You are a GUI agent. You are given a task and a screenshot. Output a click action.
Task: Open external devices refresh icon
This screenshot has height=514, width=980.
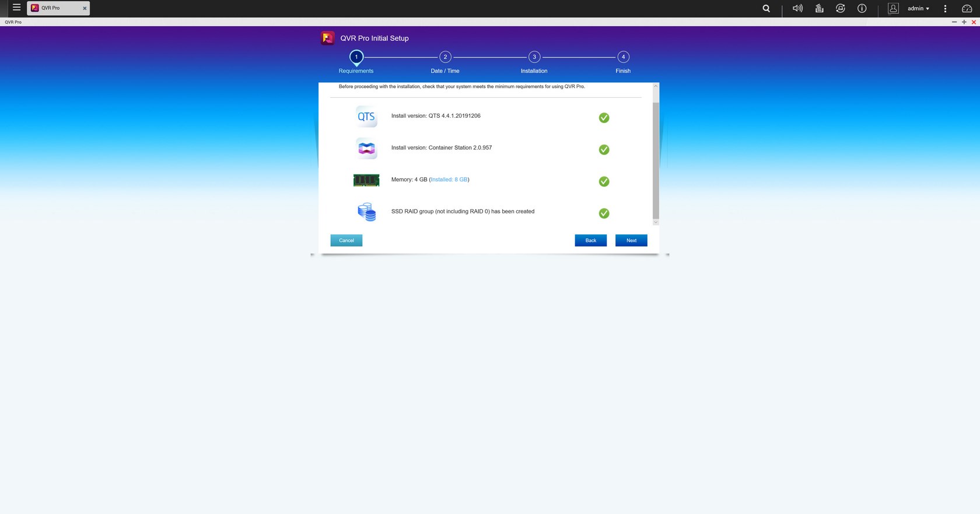841,8
